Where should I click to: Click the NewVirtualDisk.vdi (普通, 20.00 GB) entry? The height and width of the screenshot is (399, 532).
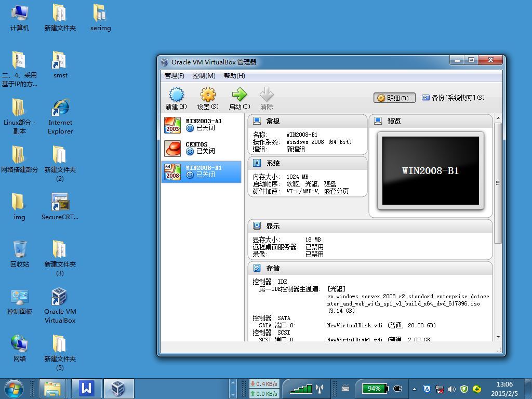[x=381, y=325]
